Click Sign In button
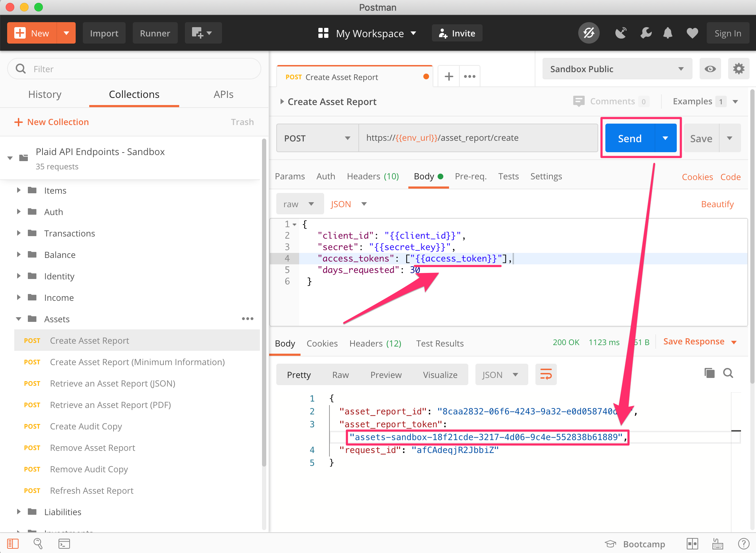The height and width of the screenshot is (553, 756). click(x=727, y=33)
